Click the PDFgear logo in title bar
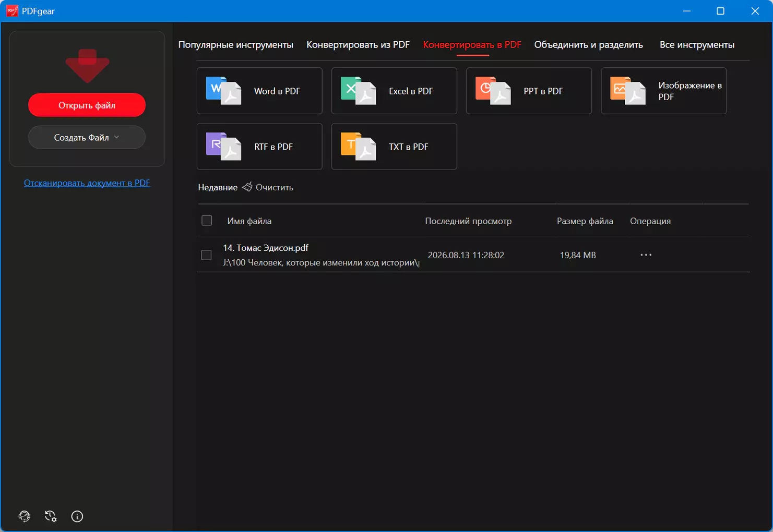 click(12, 11)
